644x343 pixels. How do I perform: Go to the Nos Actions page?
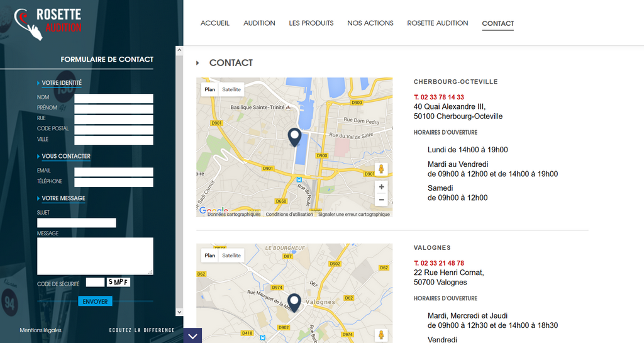(370, 23)
